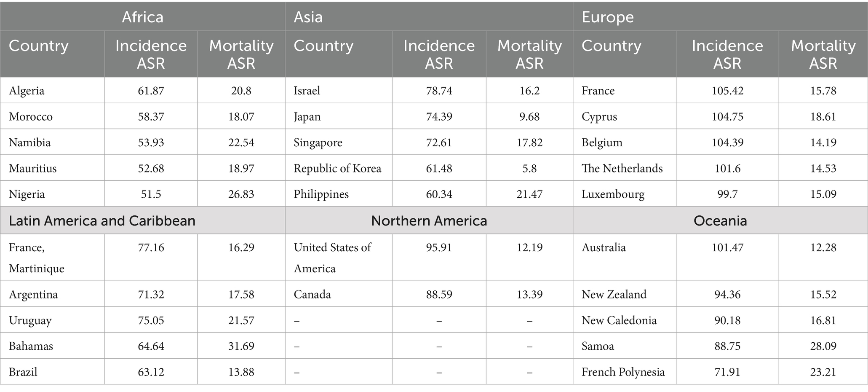
Task: Select the Algeria country cell
Action: click(x=27, y=91)
